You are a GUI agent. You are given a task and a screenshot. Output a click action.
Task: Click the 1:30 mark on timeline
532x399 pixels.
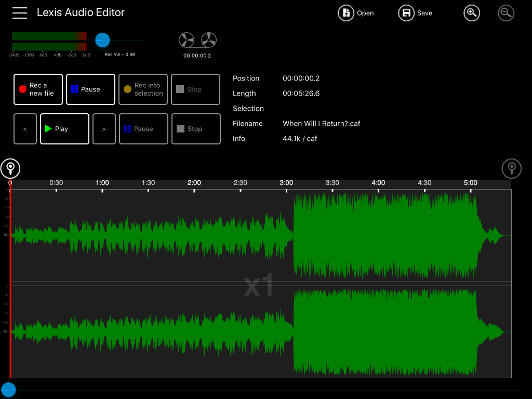coord(148,183)
